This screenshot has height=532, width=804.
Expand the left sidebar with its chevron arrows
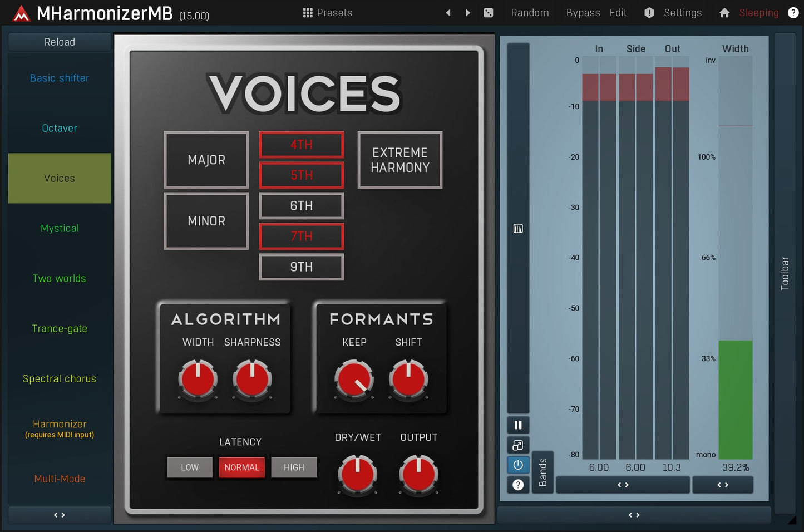click(x=59, y=515)
